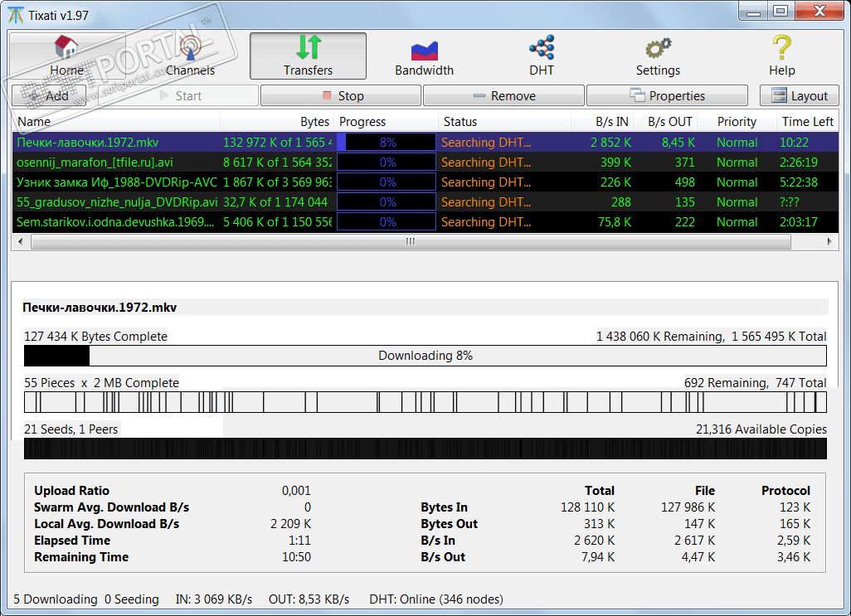This screenshot has width=851, height=616.
Task: Open the Bandwidth graph section
Action: coord(424,56)
